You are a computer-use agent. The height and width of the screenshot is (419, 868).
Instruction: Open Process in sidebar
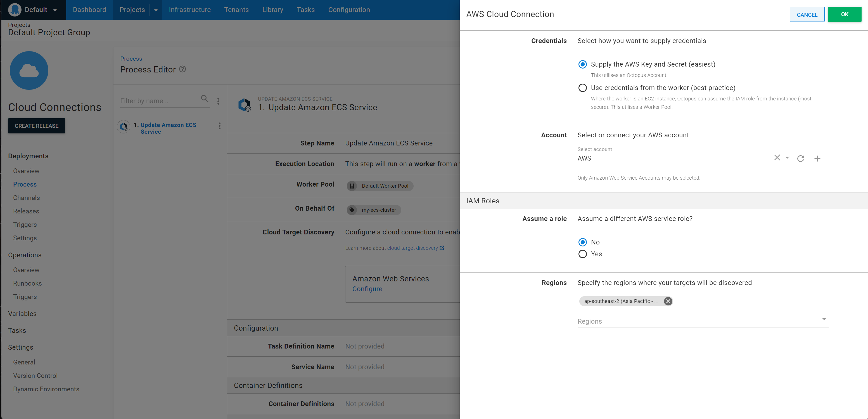point(25,185)
